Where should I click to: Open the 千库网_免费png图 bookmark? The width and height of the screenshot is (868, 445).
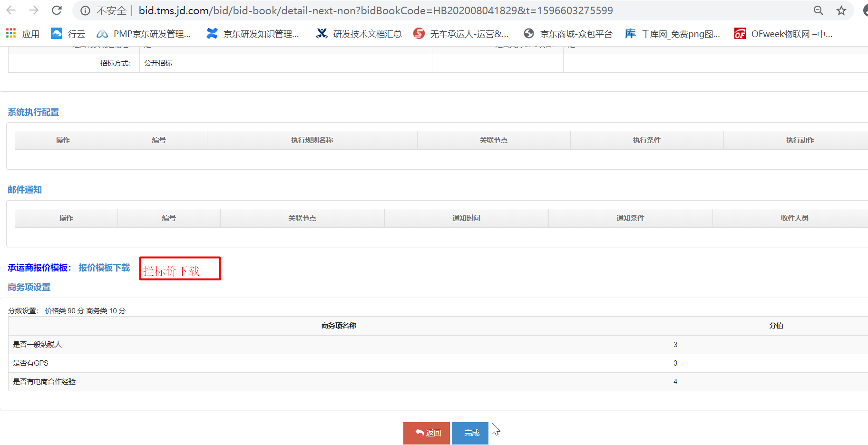pos(673,34)
